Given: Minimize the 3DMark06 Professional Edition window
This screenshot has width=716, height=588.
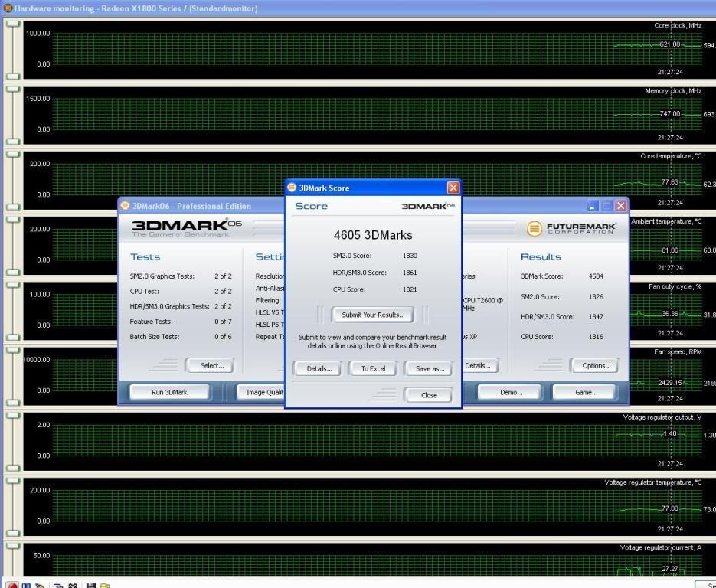Looking at the screenshot, I should 592,206.
